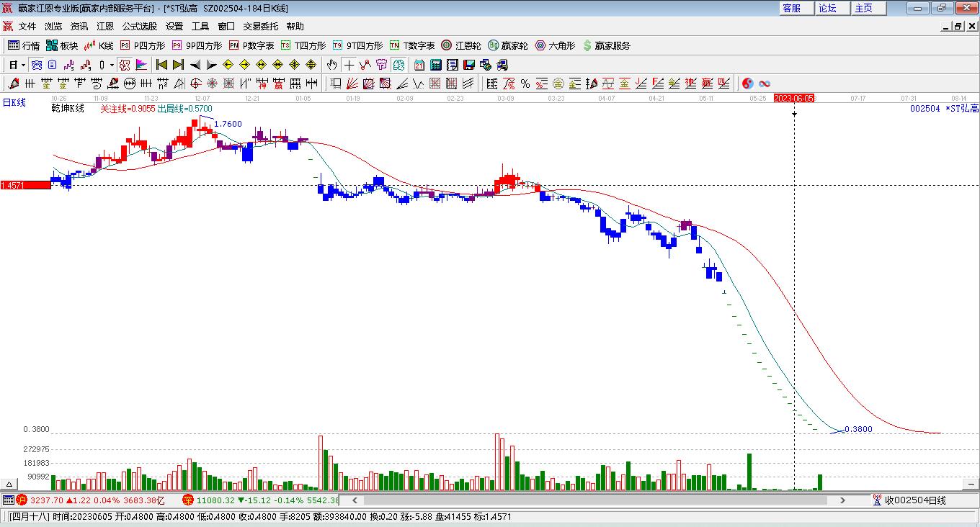This screenshot has width=980, height=527.
Task: Expand the candlestick style dropdown arrow
Action: [x=112, y=65]
